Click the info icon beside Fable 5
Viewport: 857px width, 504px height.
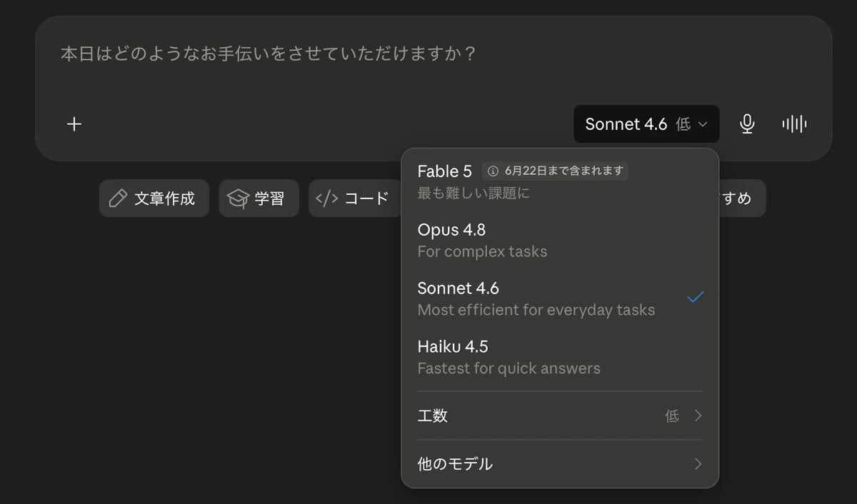[493, 171]
